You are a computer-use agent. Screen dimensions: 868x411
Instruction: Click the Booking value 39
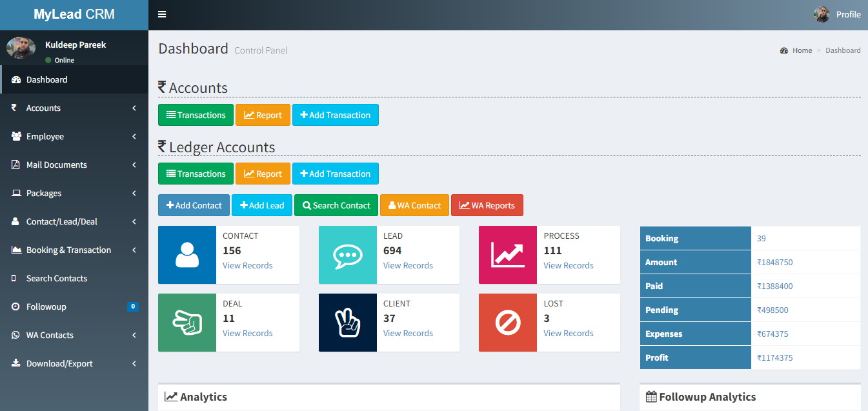(x=762, y=239)
